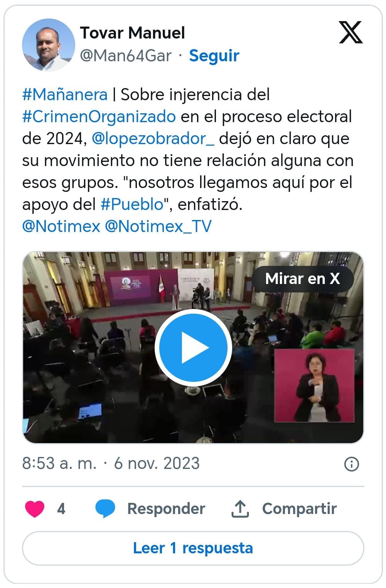Open @lopezobrador_ mention link
The height and width of the screenshot is (588, 386).
pyautogui.click(x=153, y=139)
